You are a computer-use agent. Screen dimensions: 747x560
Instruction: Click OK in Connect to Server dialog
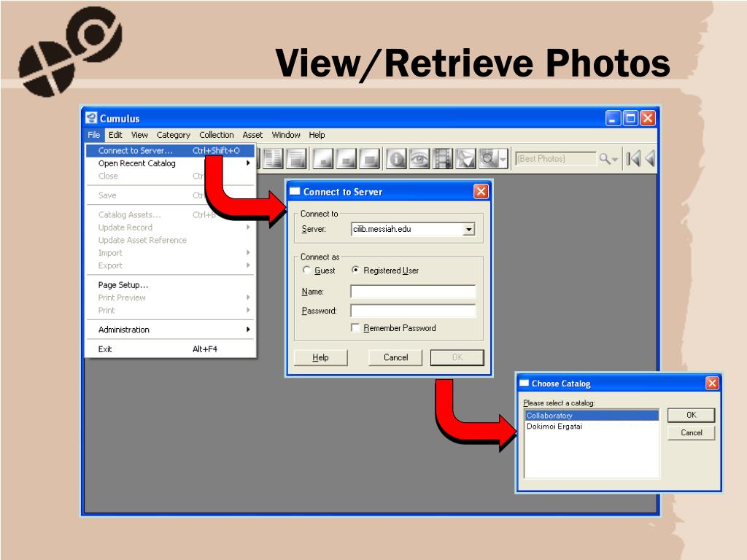point(457,357)
